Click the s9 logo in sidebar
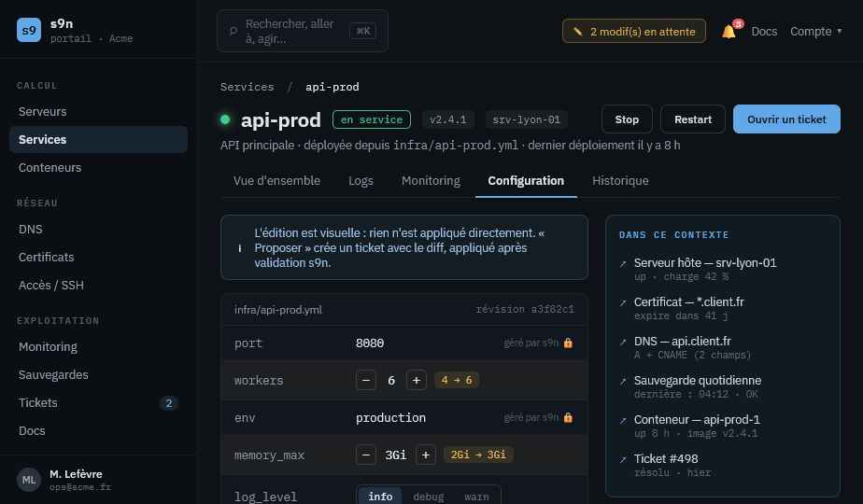 (x=29, y=30)
